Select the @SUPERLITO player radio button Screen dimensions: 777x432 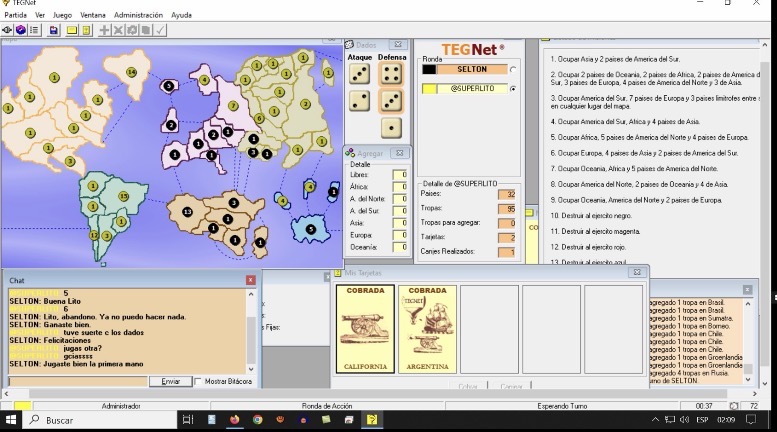(x=513, y=89)
